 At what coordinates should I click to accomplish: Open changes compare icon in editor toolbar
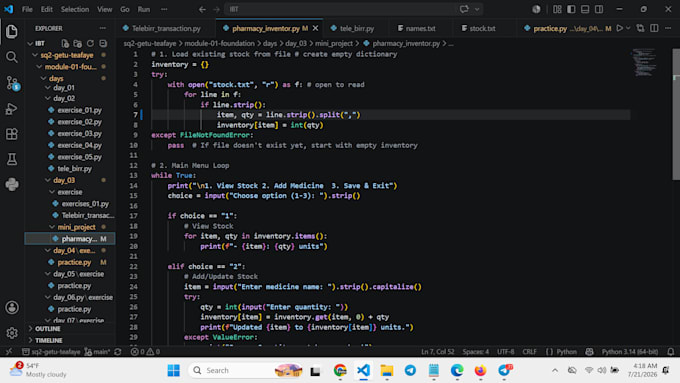641,28
